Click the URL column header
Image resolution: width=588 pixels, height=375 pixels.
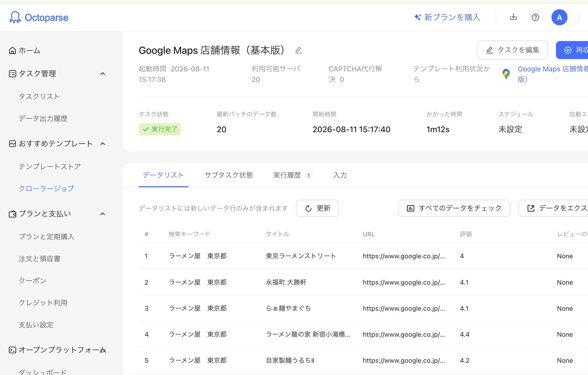pos(369,234)
